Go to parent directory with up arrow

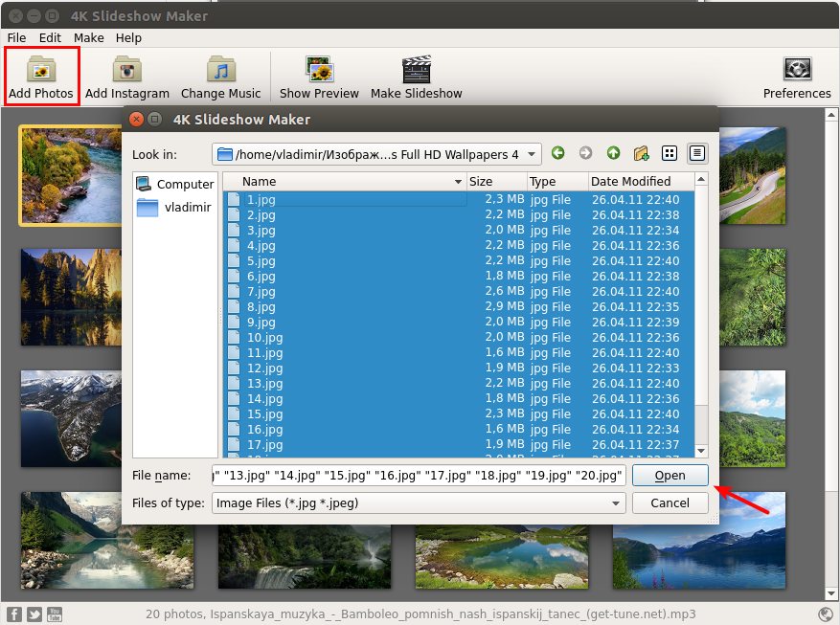click(613, 153)
